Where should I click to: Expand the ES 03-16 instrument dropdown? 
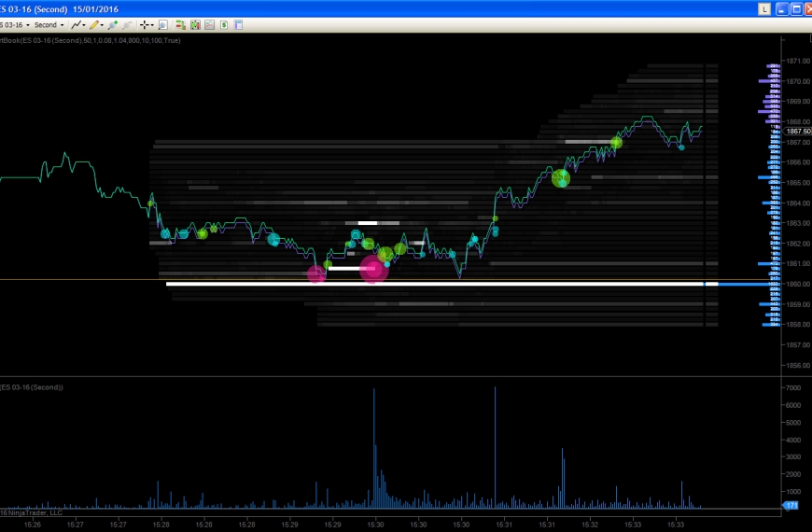(27, 25)
